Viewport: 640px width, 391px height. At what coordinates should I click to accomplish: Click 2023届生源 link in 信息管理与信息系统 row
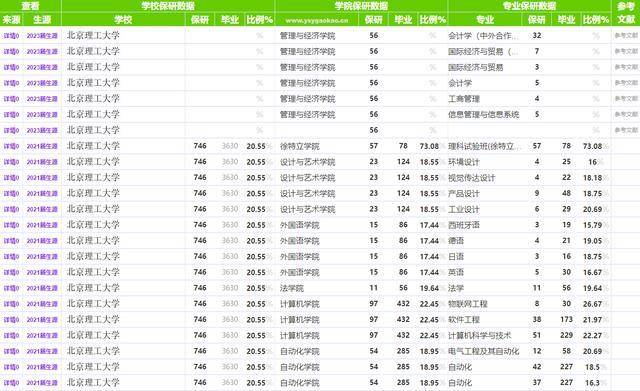point(42,115)
